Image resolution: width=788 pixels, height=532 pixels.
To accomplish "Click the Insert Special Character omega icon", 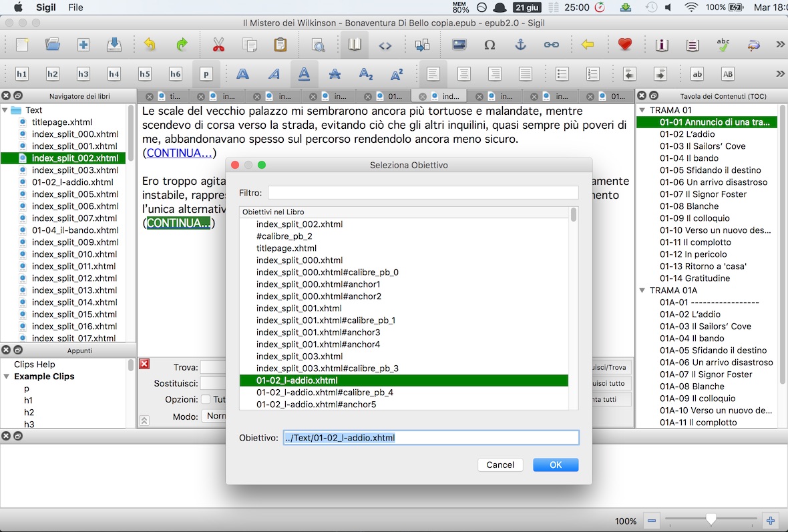I will point(489,45).
